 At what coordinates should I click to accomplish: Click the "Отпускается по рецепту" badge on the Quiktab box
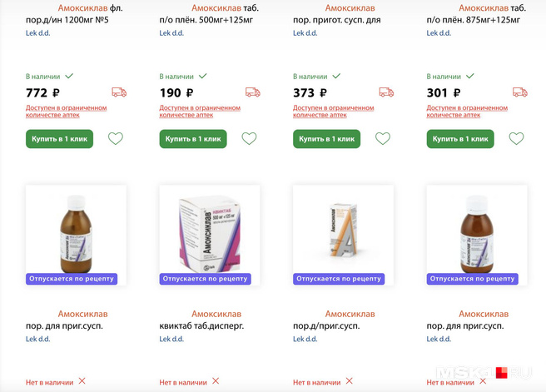(205, 279)
